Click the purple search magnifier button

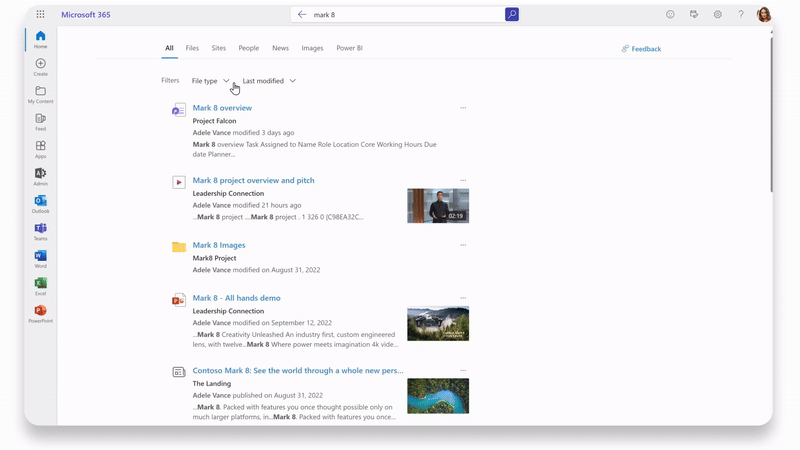[x=512, y=14]
